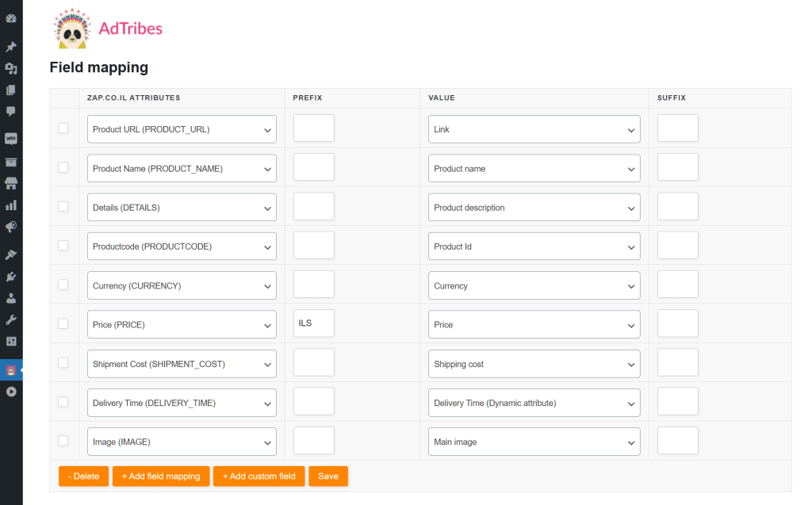Viewport: 812px width, 505px height.
Task: Click the ILS prefix input field
Action: (313, 323)
